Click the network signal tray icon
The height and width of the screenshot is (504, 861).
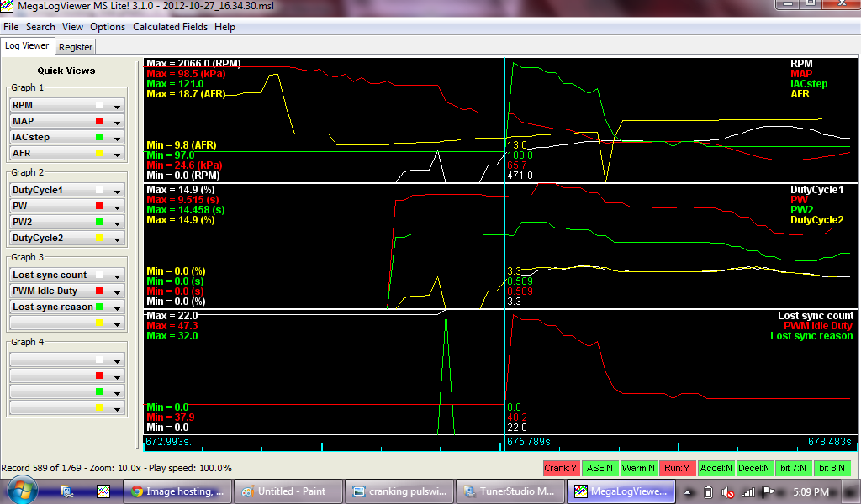747,492
